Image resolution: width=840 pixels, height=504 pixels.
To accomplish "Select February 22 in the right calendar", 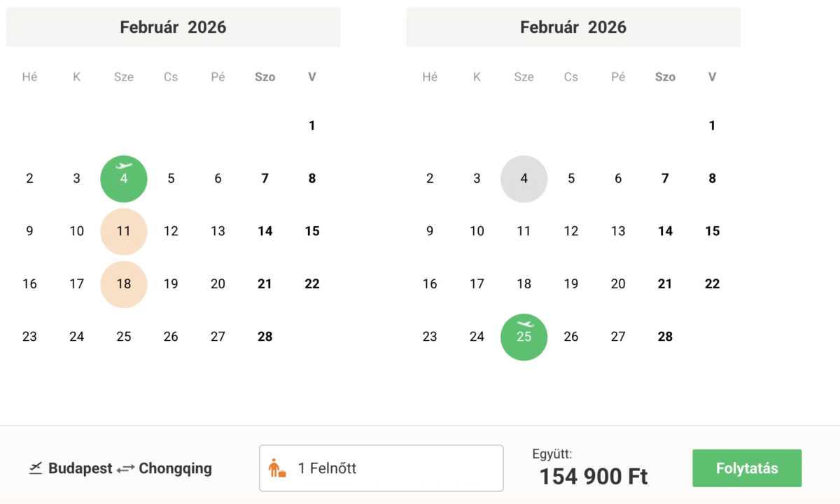I will 713,284.
